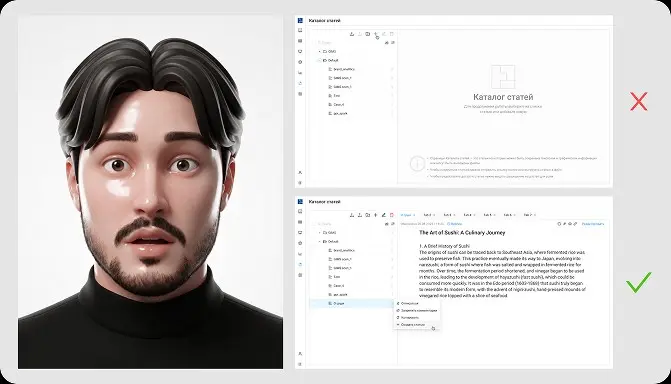Click the red delete icon in bottom window toolbar
Image resolution: width=671 pixels, height=384 pixels.
pos(392,215)
